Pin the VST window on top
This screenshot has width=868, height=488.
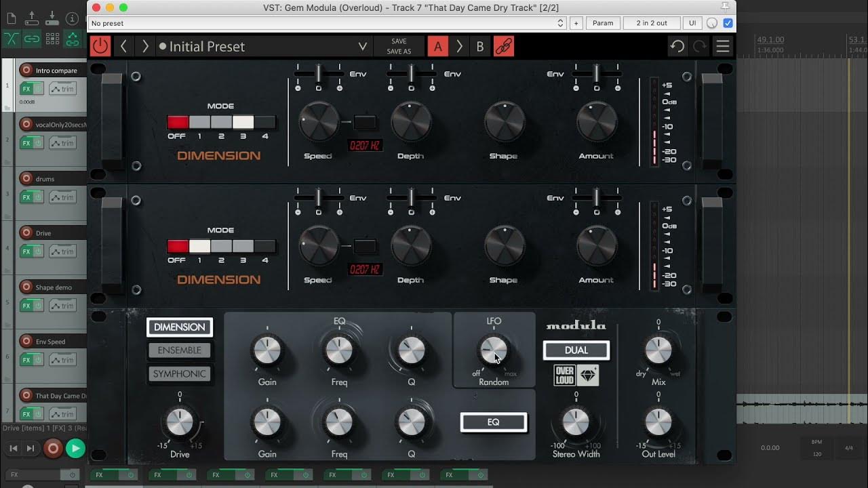(725, 7)
